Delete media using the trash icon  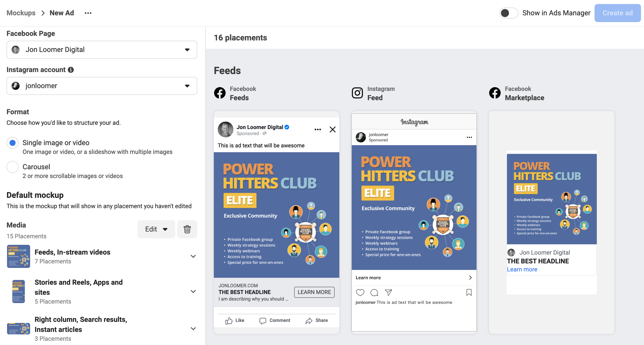click(x=187, y=229)
